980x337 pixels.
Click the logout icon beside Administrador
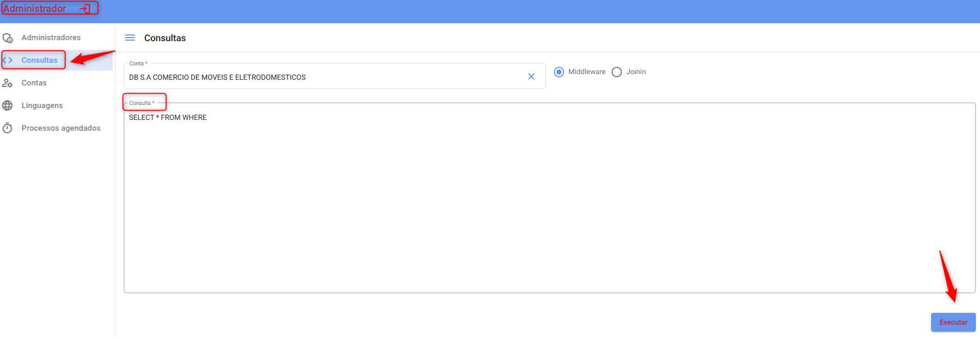pyautogui.click(x=85, y=9)
